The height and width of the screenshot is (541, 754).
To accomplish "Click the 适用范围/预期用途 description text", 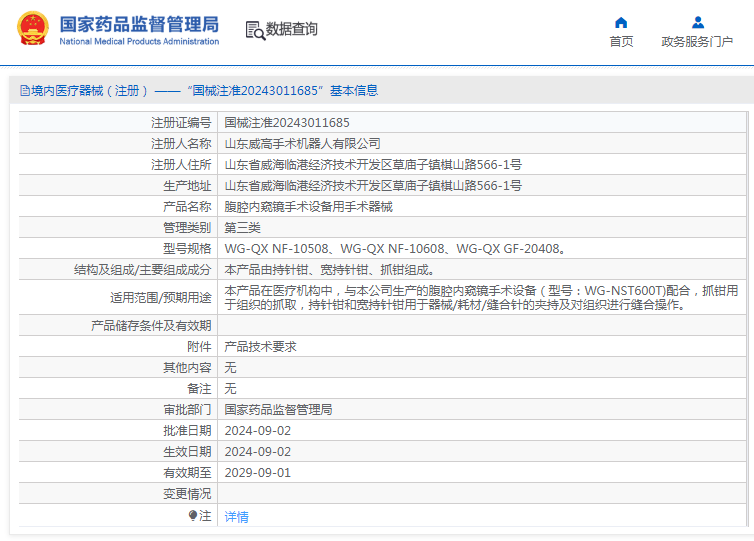I will click(481, 298).
